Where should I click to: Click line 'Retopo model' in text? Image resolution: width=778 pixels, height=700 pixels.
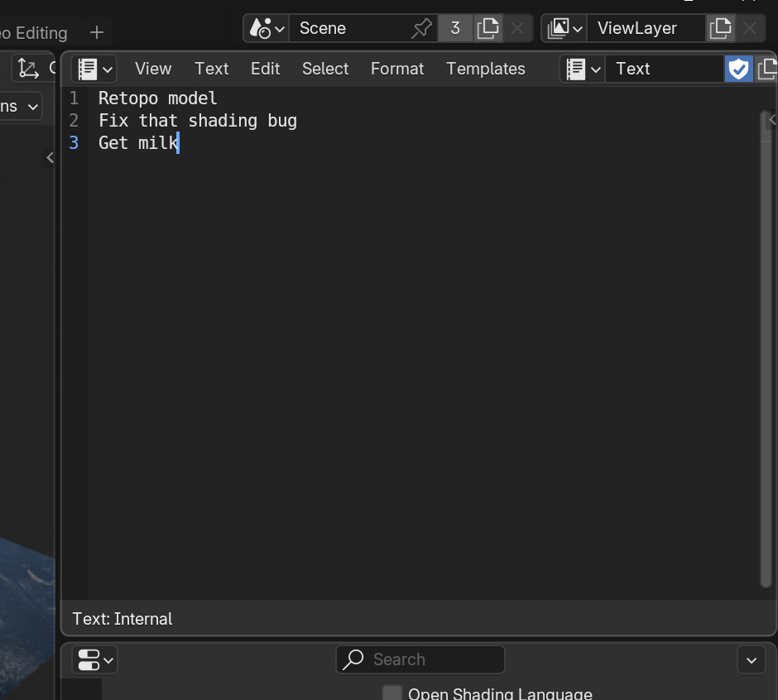[157, 98]
